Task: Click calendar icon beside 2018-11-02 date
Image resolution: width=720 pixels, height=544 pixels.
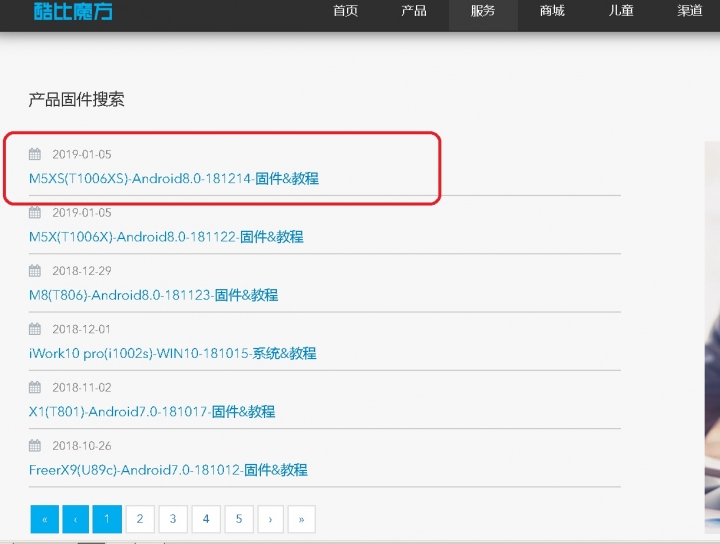Action: 35,387
